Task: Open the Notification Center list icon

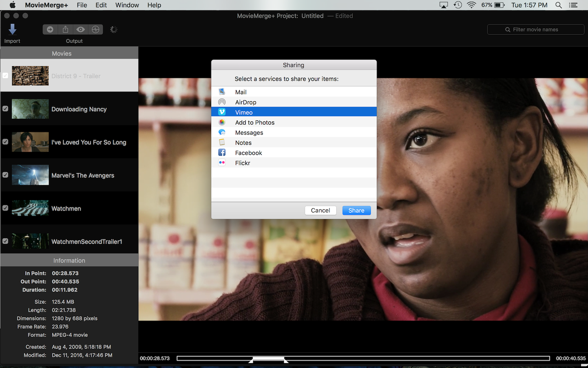Action: tap(573, 5)
